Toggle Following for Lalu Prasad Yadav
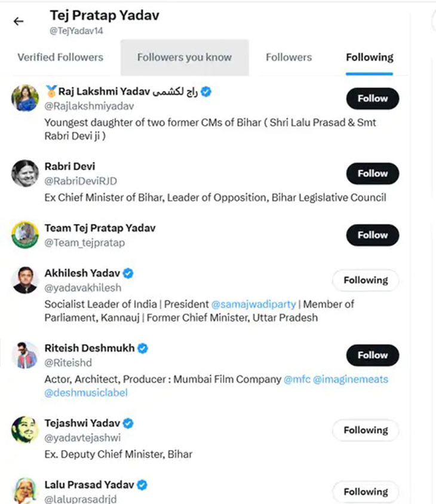 click(366, 492)
